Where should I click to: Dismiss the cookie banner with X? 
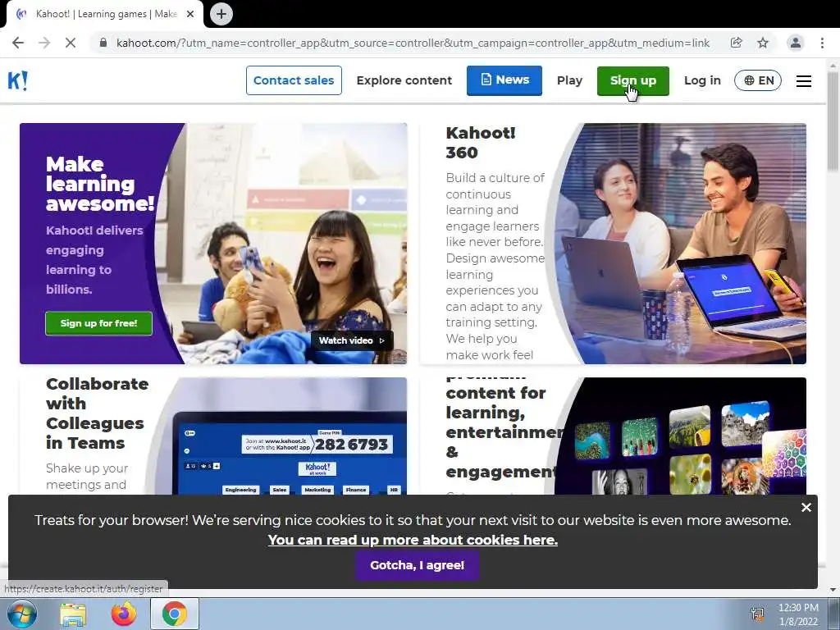(x=806, y=507)
